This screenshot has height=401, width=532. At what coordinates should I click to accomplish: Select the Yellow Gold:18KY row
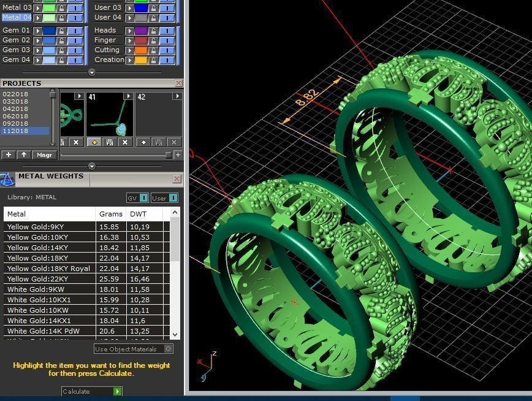pos(86,258)
